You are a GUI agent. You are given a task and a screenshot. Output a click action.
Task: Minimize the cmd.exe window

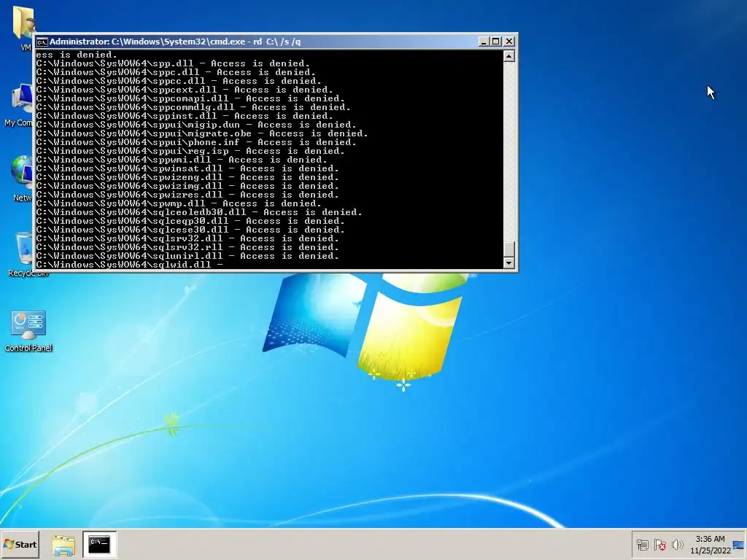(484, 42)
